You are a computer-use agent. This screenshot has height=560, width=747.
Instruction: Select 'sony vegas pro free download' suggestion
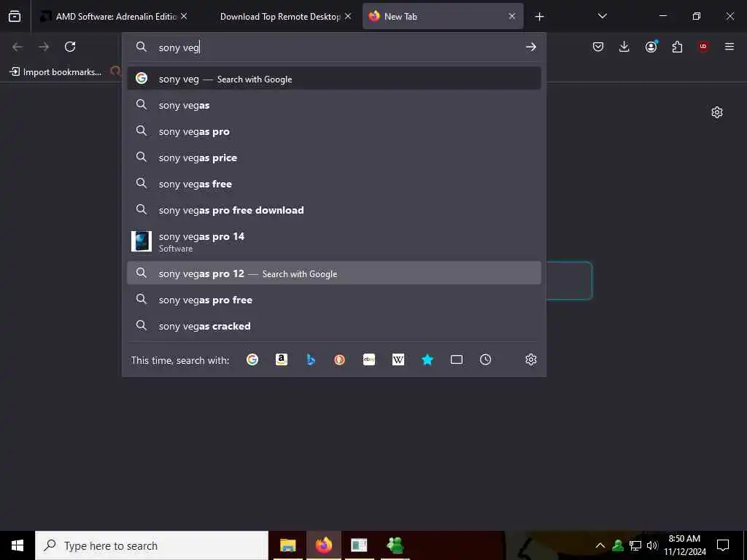[334, 210]
